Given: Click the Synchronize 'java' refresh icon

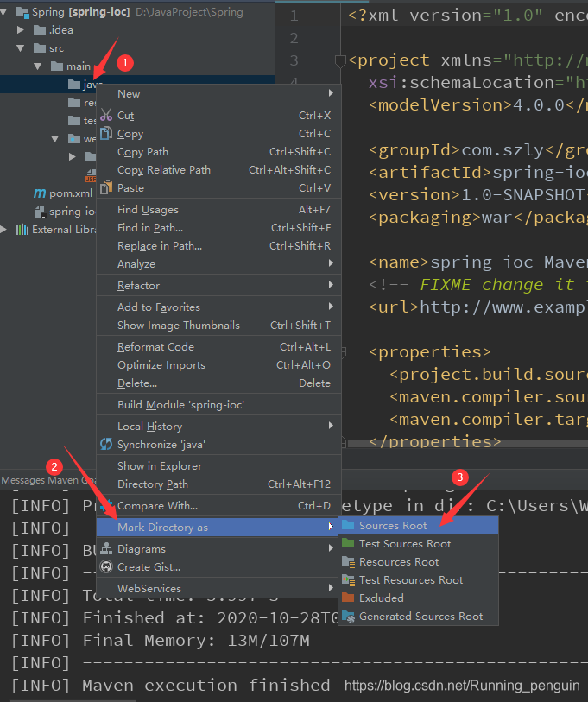Looking at the screenshot, I should point(106,444).
